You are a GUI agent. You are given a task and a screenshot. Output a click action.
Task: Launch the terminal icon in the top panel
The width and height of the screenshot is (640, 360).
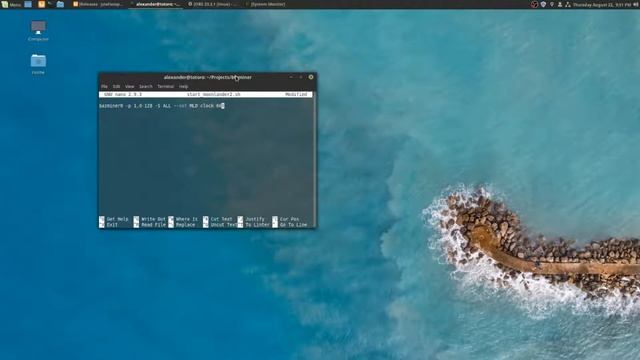[x=50, y=4]
